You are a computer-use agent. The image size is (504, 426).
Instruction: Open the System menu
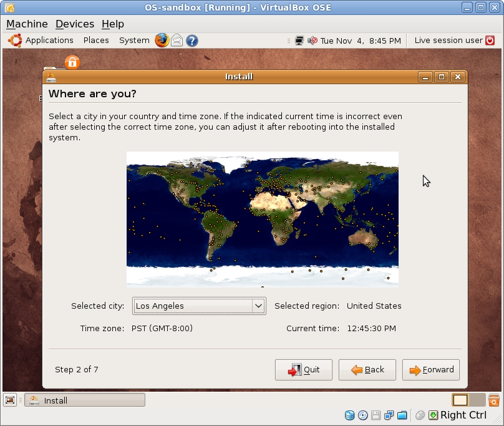point(134,41)
